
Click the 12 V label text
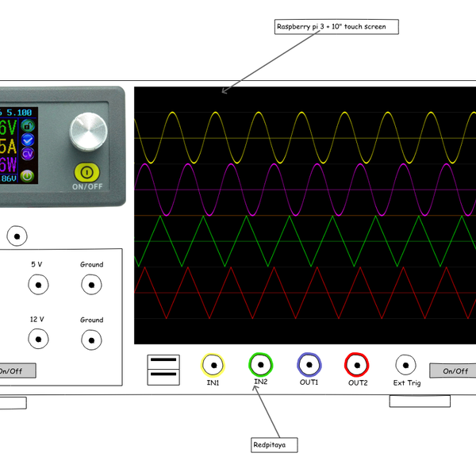click(36, 320)
